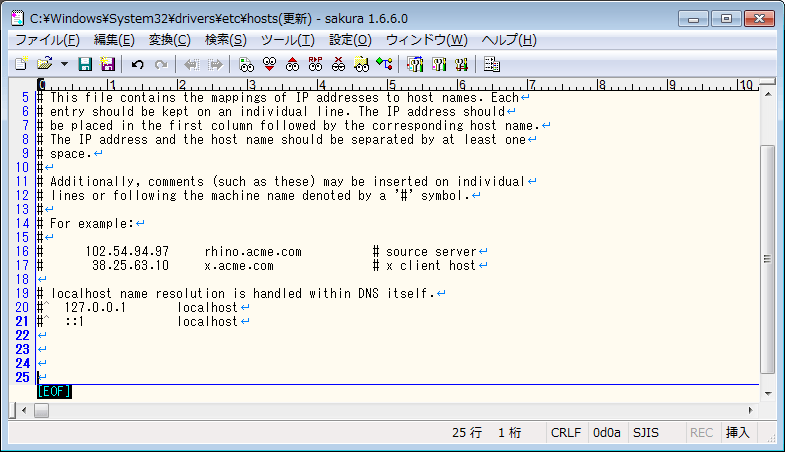Click line number 20 in gutter
The width and height of the screenshot is (785, 452).
click(x=22, y=307)
